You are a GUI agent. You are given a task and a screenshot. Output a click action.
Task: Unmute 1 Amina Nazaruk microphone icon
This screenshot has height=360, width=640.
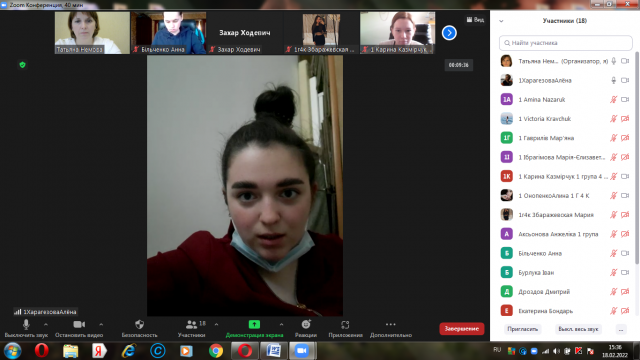point(613,100)
